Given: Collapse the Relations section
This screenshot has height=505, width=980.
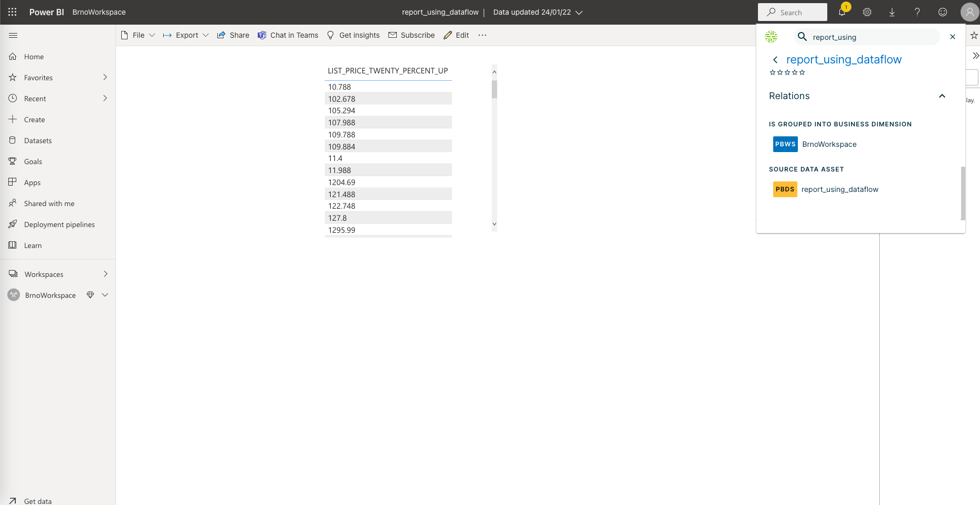Looking at the screenshot, I should [x=942, y=96].
